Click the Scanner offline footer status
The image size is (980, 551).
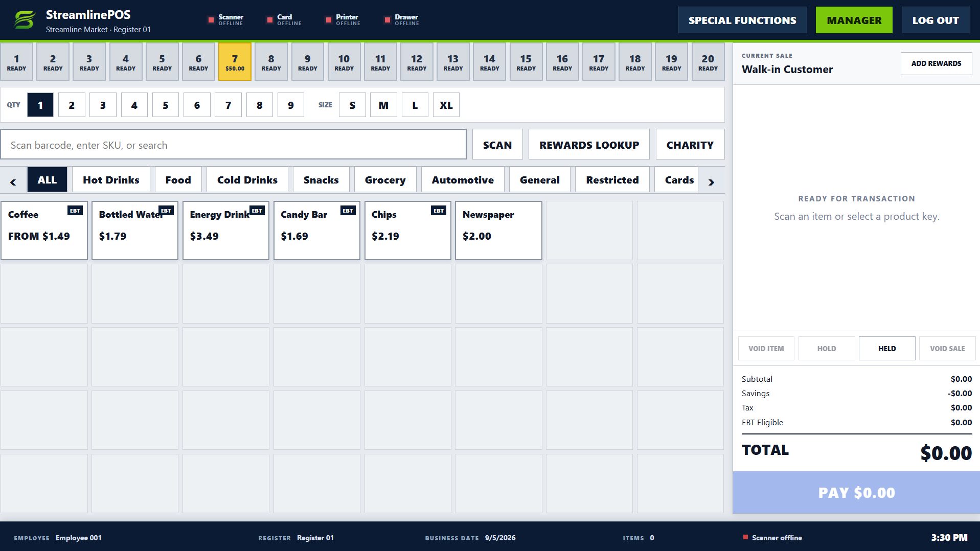click(772, 538)
